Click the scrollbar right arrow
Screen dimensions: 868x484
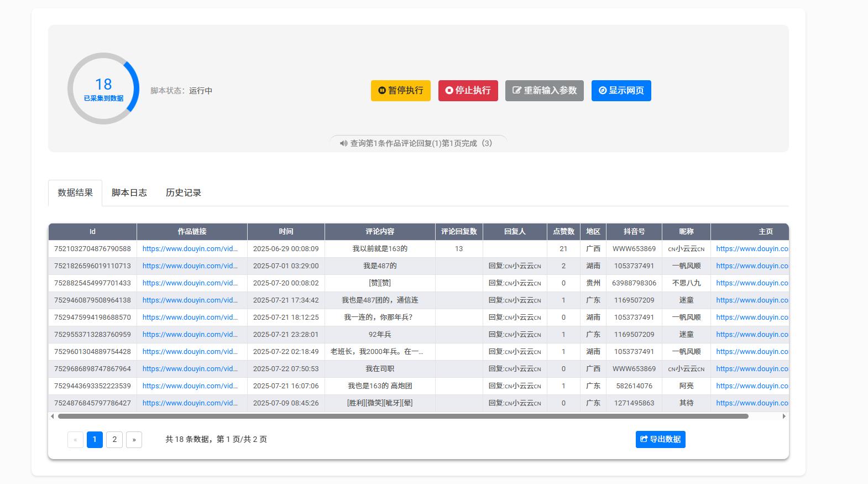click(x=784, y=416)
